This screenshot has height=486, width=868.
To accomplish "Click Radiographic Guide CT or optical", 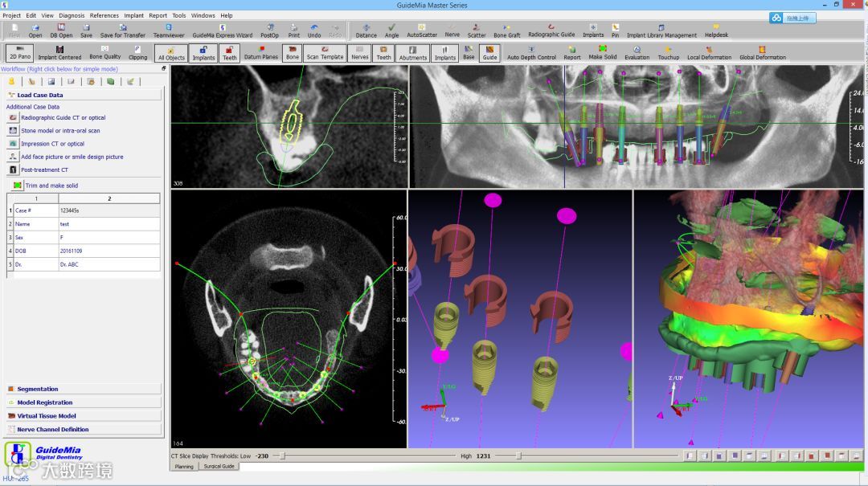I will coord(63,117).
